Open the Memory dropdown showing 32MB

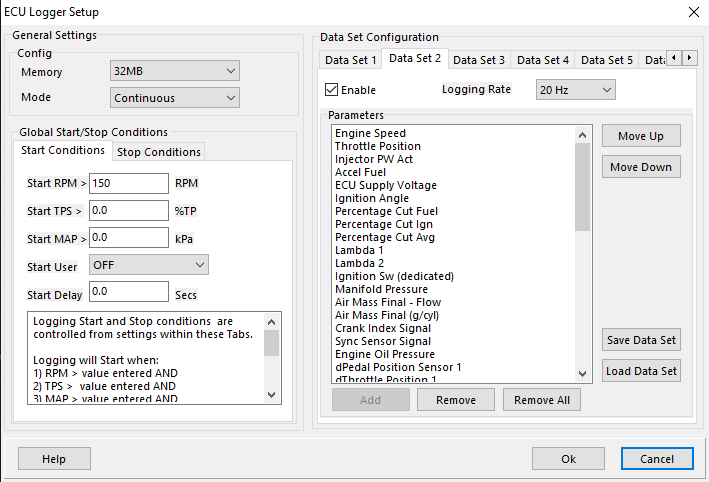pos(175,71)
